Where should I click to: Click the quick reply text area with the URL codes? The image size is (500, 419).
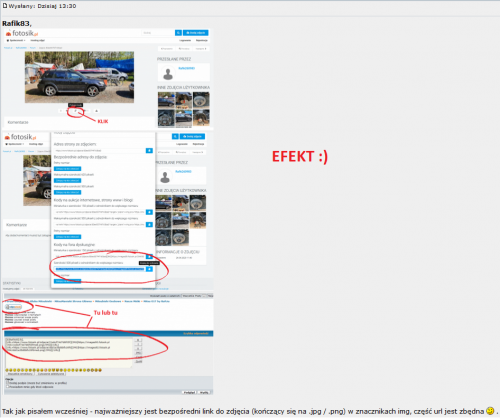click(69, 352)
